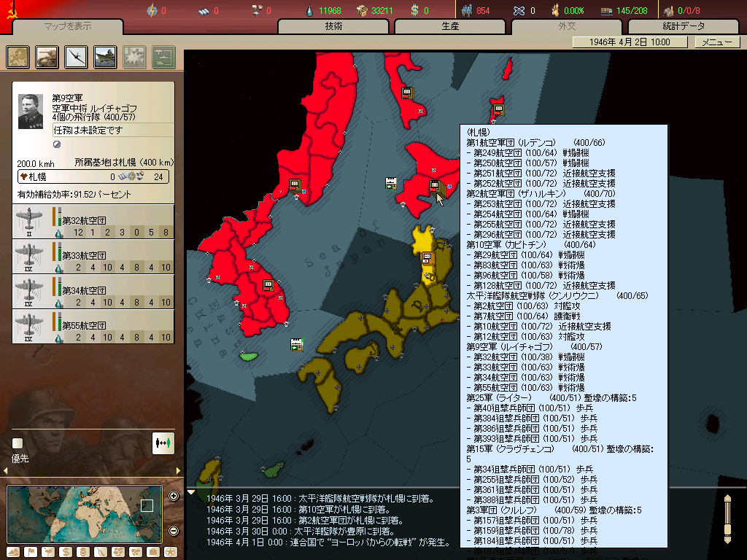Select the terrain mountain map mode

(x=13, y=552)
